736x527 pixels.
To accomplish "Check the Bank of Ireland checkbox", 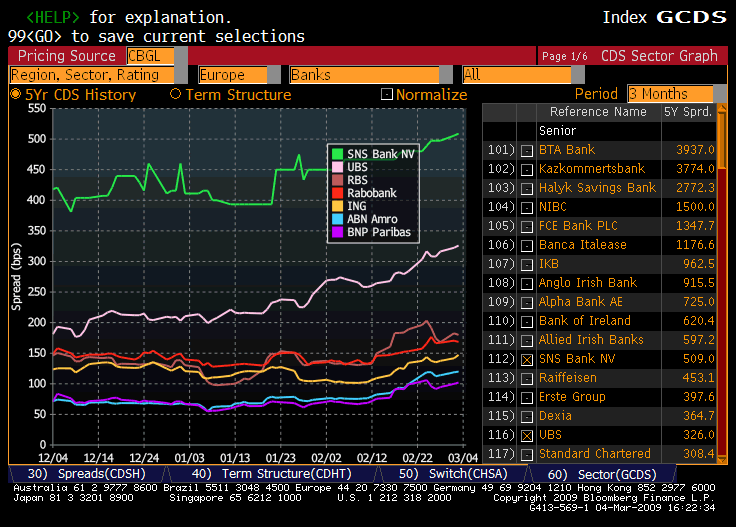I will point(527,321).
